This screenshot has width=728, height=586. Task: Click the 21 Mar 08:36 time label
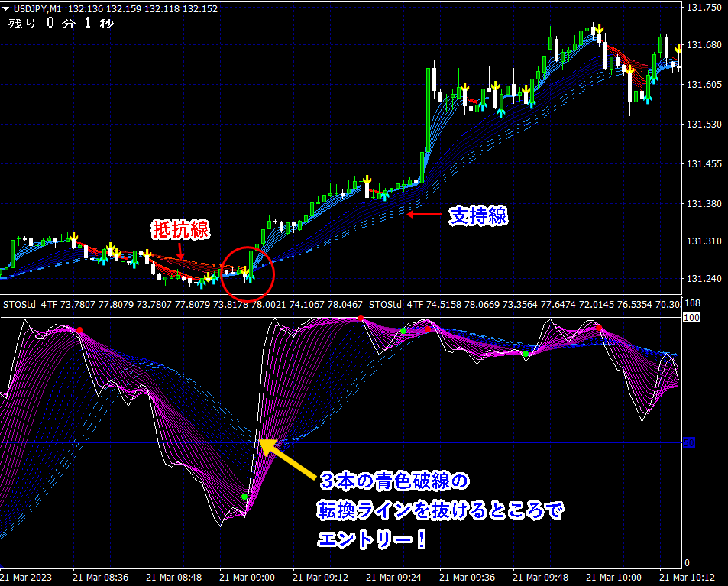click(100, 577)
